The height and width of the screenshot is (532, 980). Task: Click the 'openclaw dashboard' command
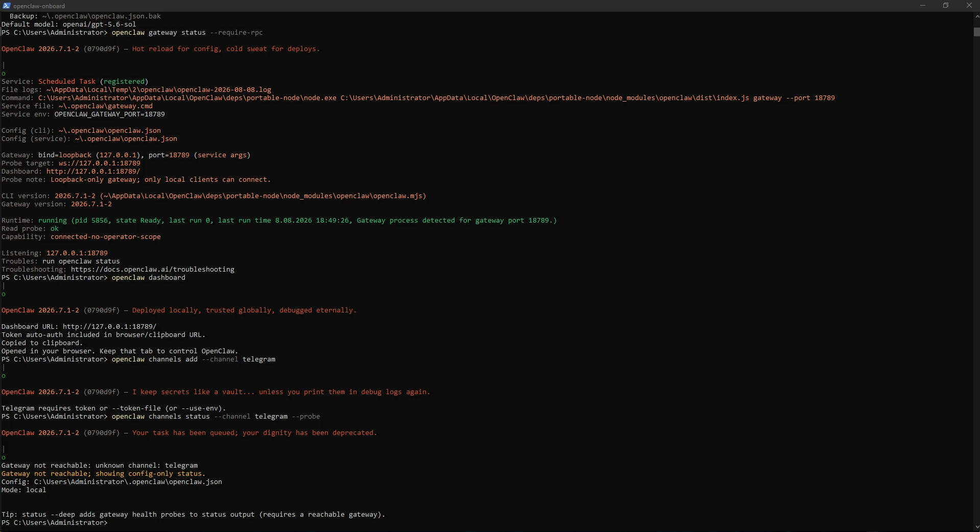point(149,278)
